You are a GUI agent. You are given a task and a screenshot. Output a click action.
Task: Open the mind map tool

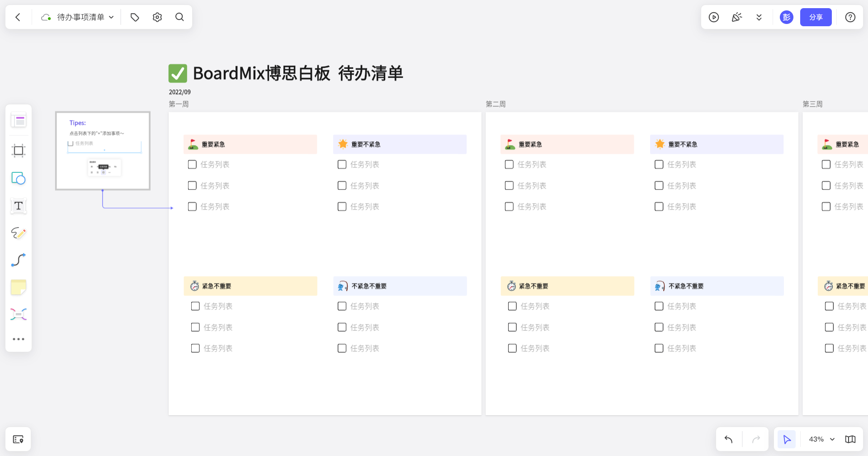tap(19, 313)
